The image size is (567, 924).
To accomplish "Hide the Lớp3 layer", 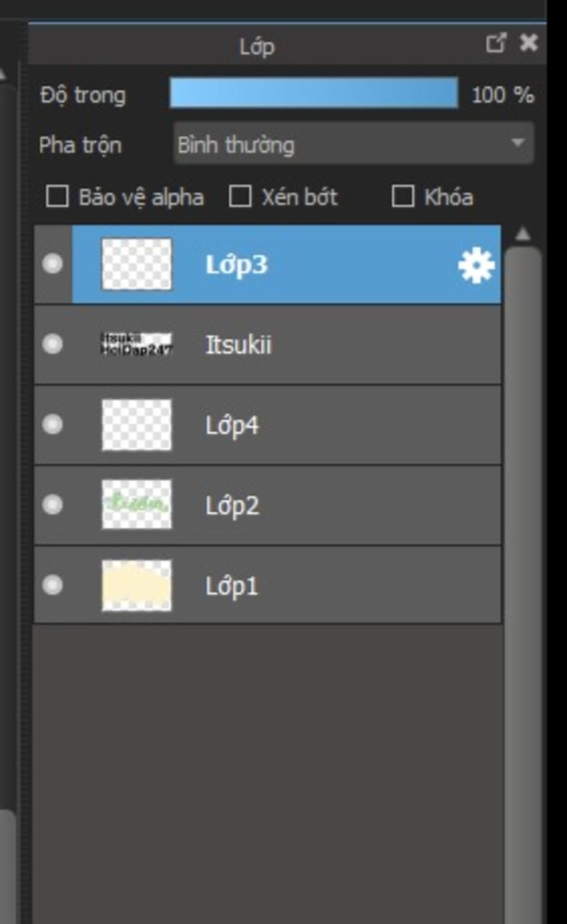I will (x=53, y=263).
